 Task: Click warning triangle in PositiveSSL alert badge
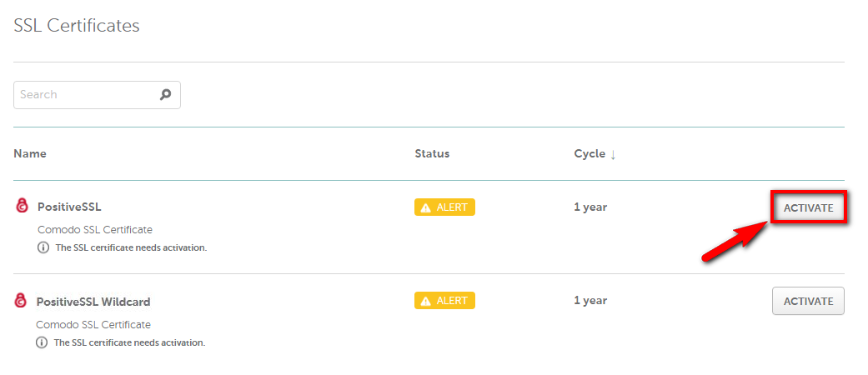coord(425,208)
